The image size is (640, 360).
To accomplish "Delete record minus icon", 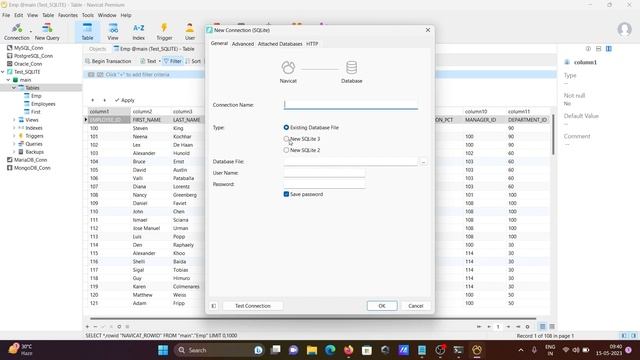I will tap(95, 327).
